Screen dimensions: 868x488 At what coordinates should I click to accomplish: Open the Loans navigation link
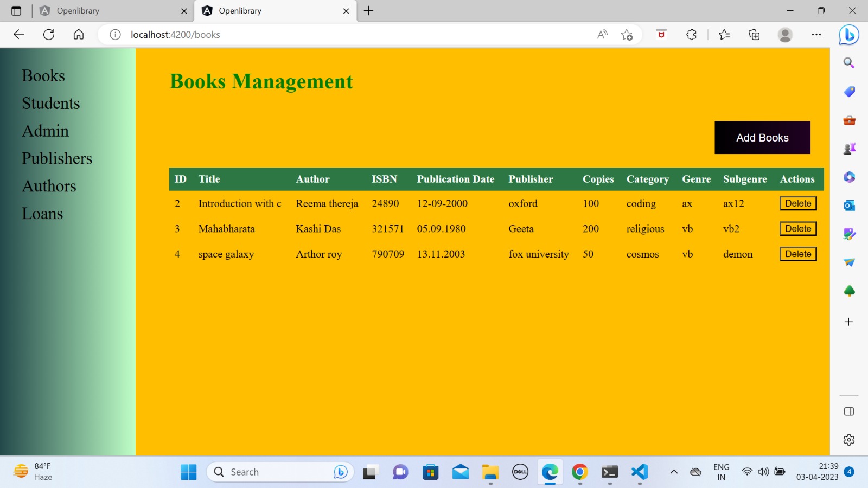[x=42, y=213]
